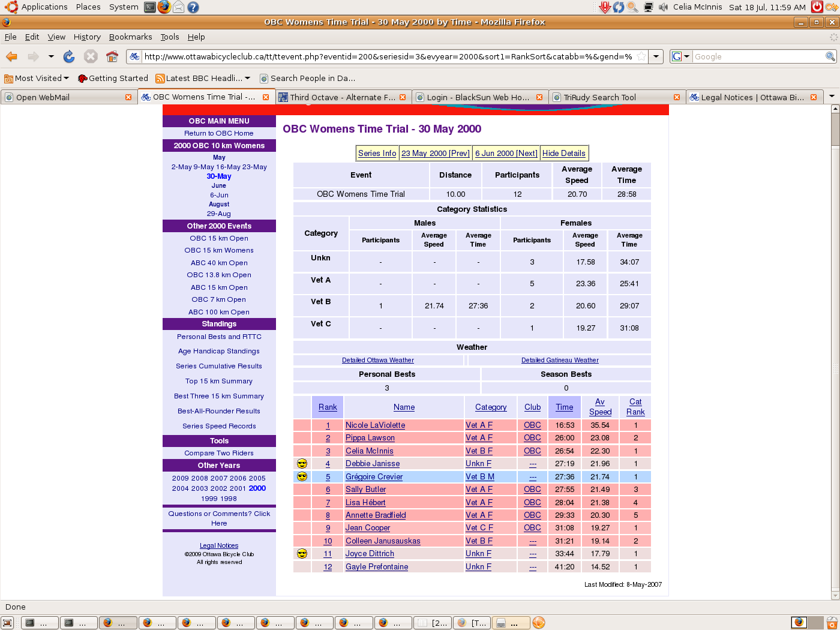Click Hide Details to collapse statistics

pyautogui.click(x=563, y=154)
